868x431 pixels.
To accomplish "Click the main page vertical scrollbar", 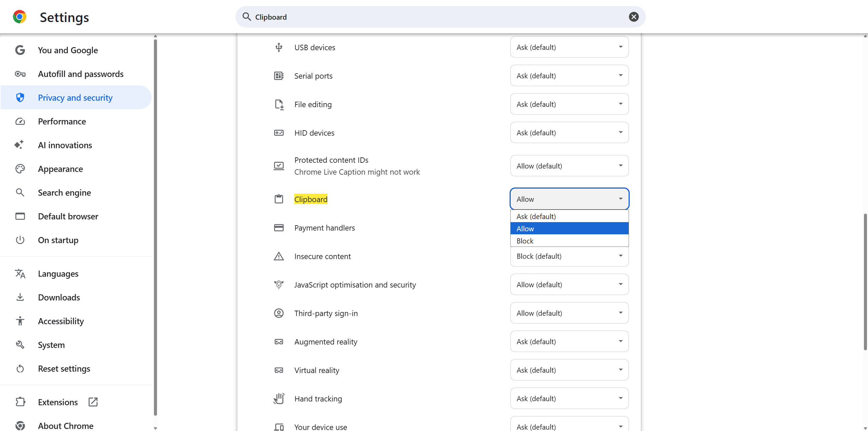I will (x=865, y=281).
